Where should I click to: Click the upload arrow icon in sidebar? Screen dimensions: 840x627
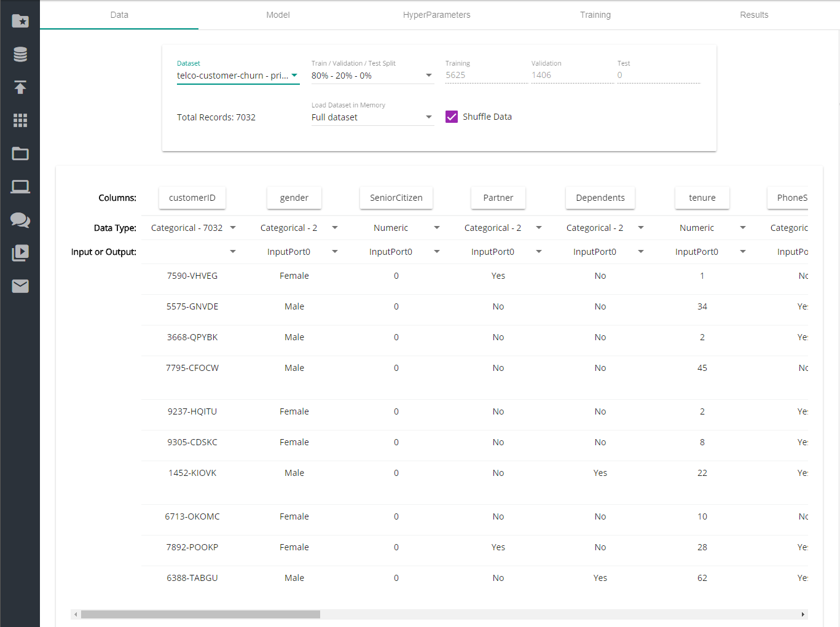tap(20, 87)
